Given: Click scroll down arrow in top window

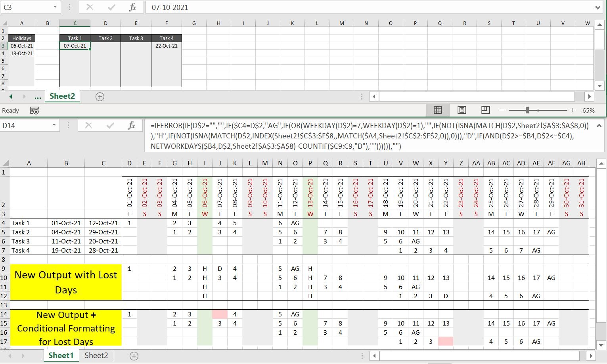Looking at the screenshot, I should coord(599,86).
